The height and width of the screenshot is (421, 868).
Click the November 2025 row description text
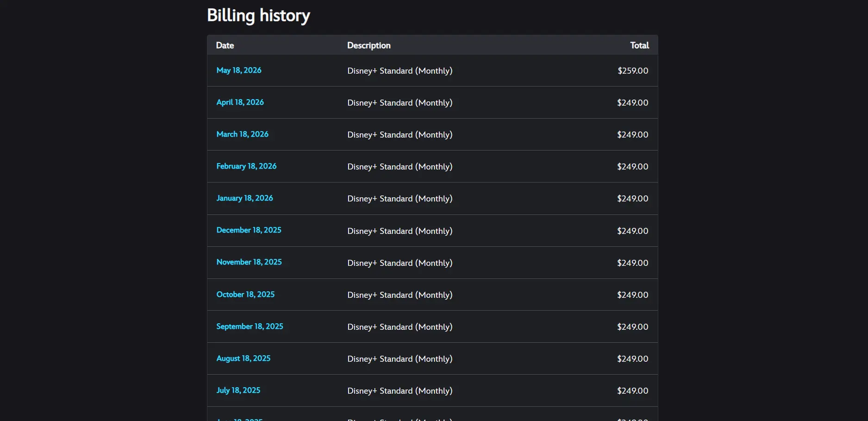(x=400, y=263)
